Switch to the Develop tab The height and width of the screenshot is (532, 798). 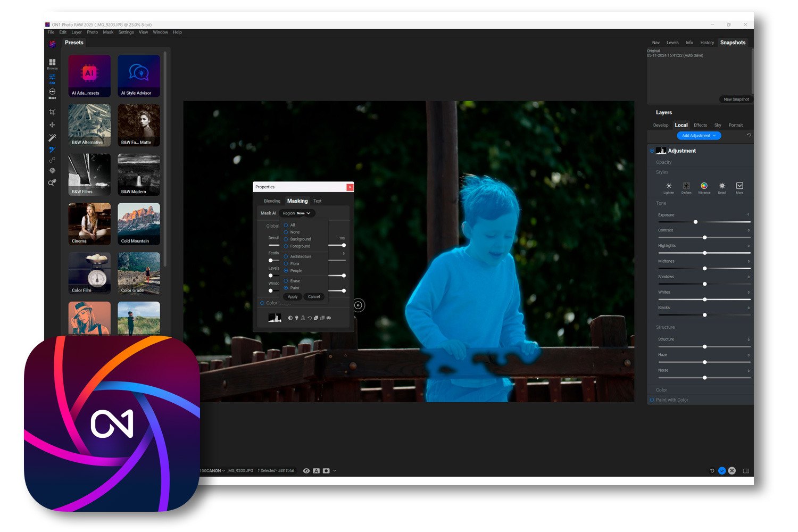coord(661,126)
